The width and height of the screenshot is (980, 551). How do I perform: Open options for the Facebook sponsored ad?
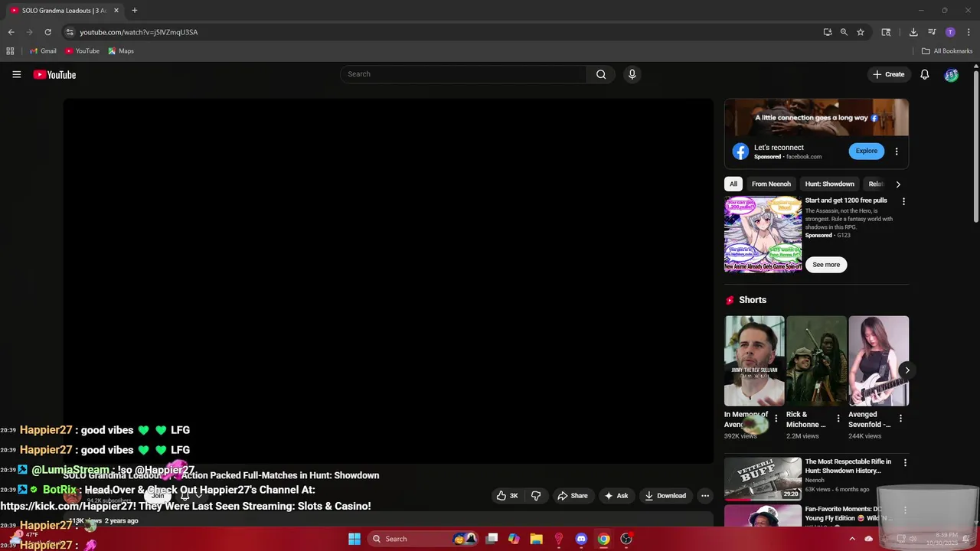click(x=897, y=152)
